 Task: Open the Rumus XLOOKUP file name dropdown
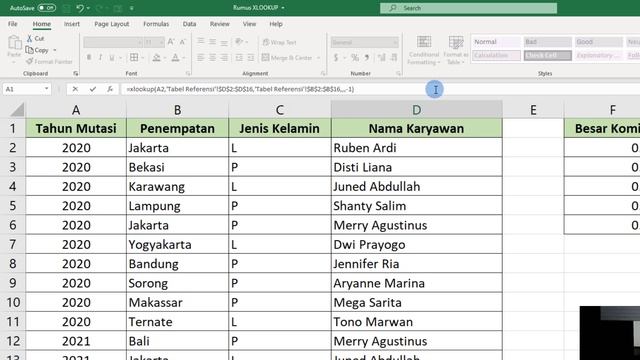(283, 8)
